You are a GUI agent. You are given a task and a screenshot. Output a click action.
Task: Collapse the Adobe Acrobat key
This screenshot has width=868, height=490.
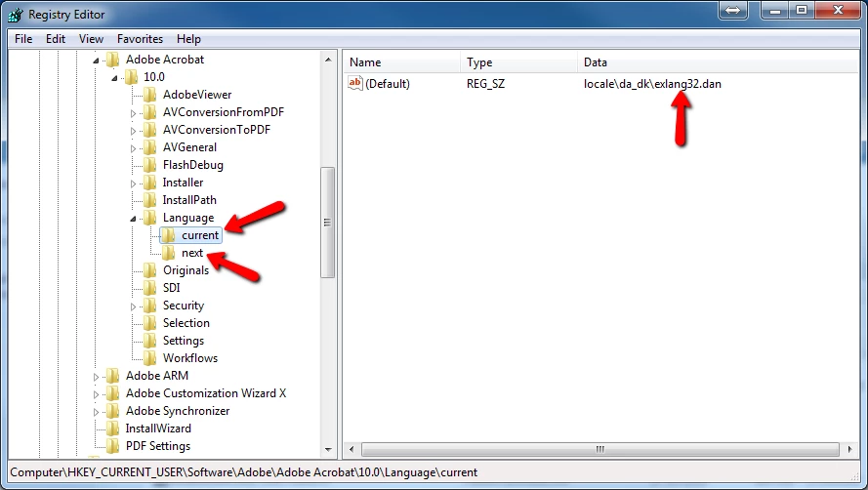click(x=96, y=61)
